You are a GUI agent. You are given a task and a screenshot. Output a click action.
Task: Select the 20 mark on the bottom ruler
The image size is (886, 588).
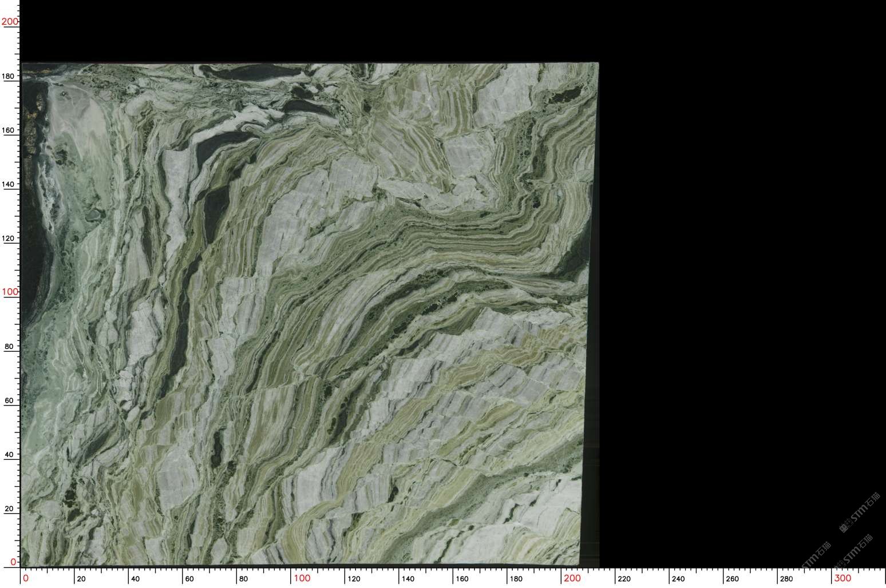81,579
